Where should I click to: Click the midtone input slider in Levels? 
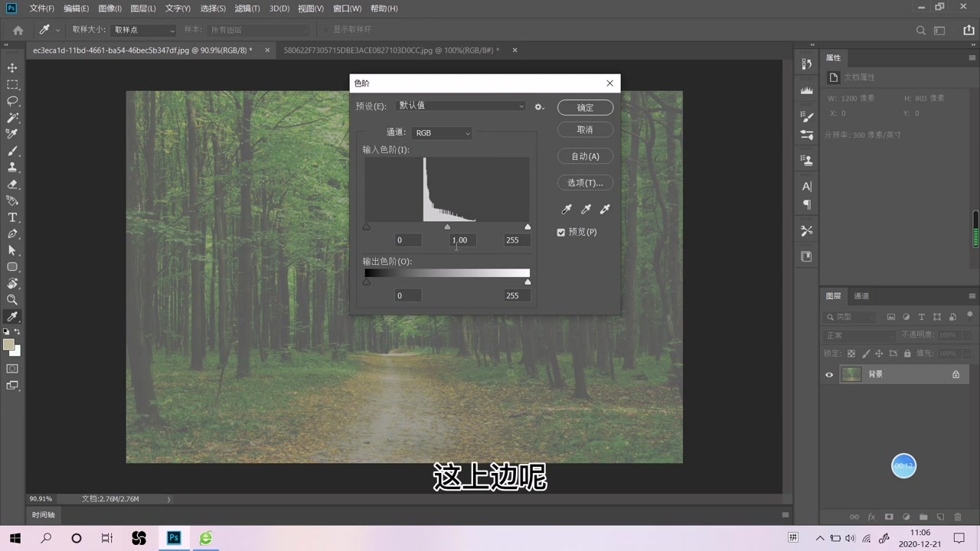click(448, 227)
